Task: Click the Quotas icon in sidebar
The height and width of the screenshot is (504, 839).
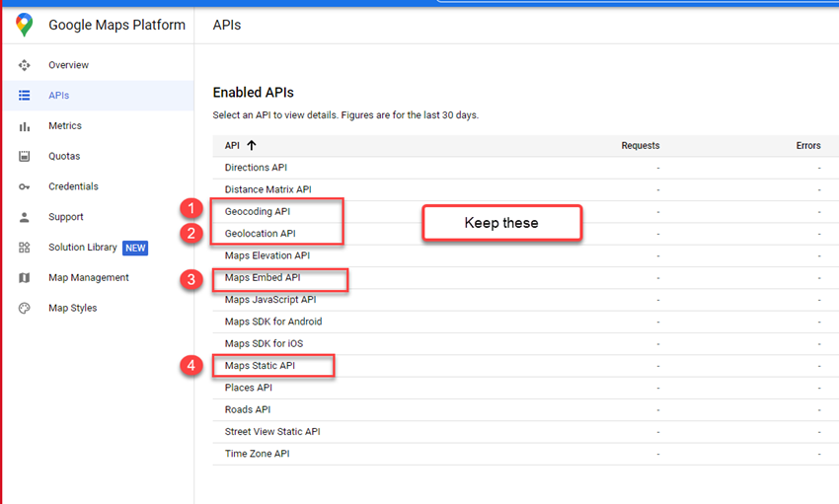Action: 25,157
